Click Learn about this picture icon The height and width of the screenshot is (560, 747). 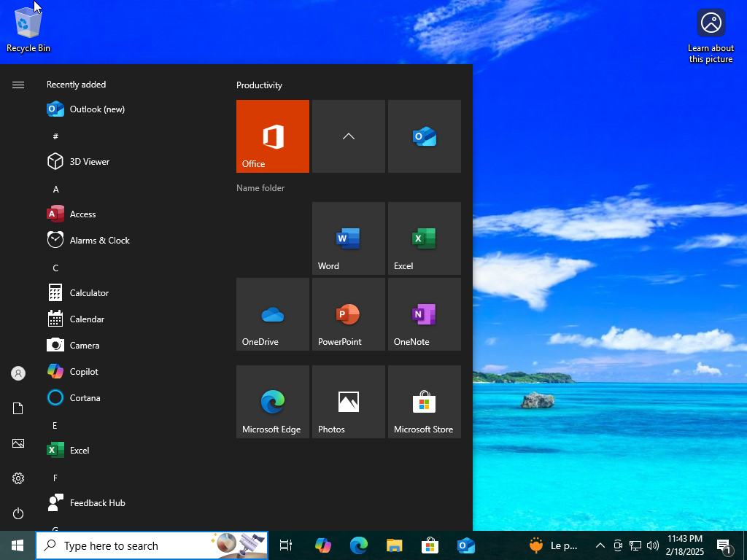711,36
